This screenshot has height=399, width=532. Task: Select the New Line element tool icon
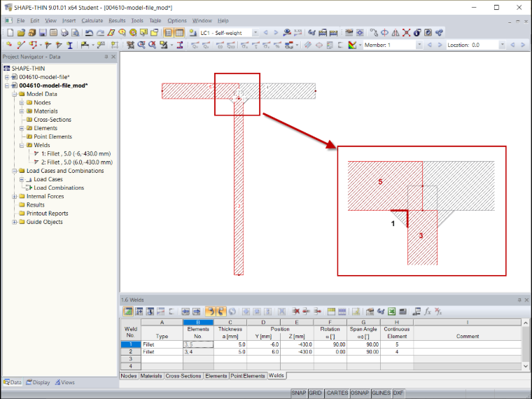pos(21,45)
